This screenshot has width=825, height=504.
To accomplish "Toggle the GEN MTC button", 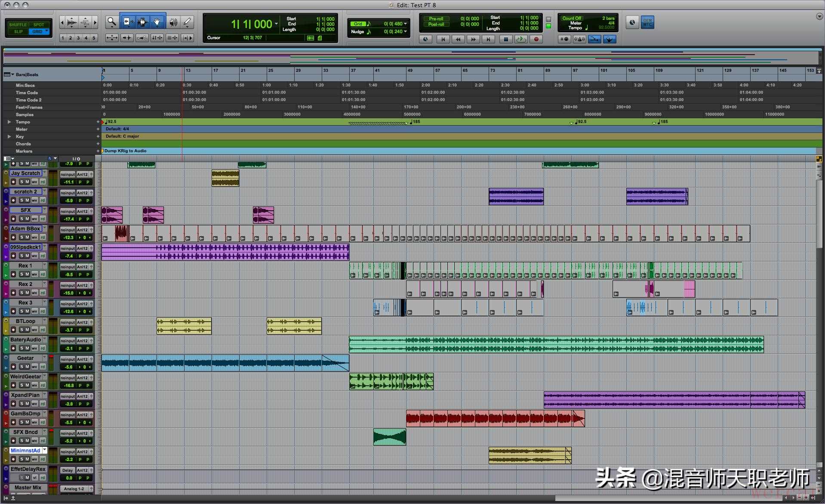I will tap(647, 22).
